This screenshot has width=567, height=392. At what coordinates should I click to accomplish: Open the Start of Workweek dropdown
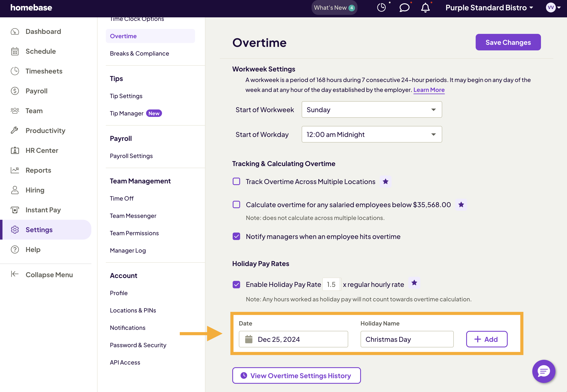[372, 109]
